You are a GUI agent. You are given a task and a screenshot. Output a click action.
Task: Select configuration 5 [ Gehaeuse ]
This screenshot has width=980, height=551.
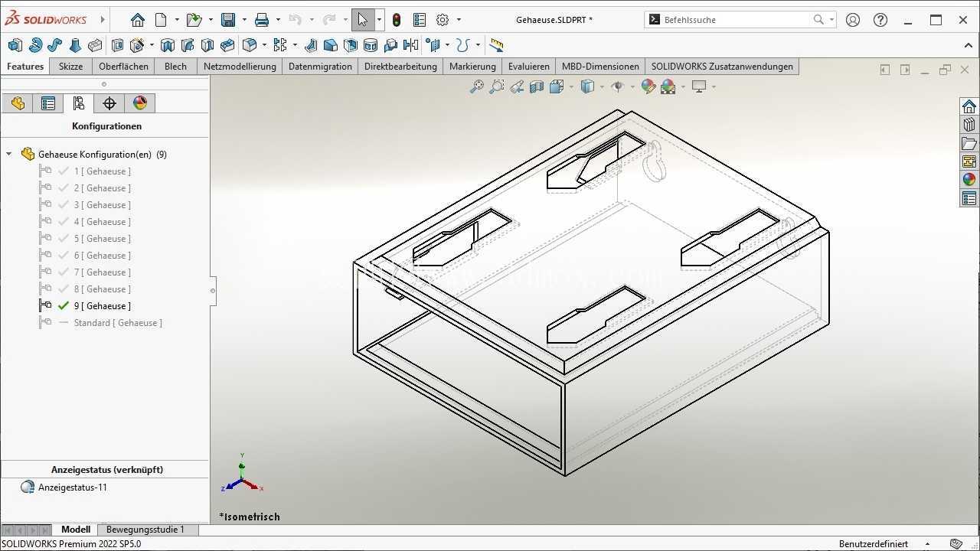click(x=103, y=239)
